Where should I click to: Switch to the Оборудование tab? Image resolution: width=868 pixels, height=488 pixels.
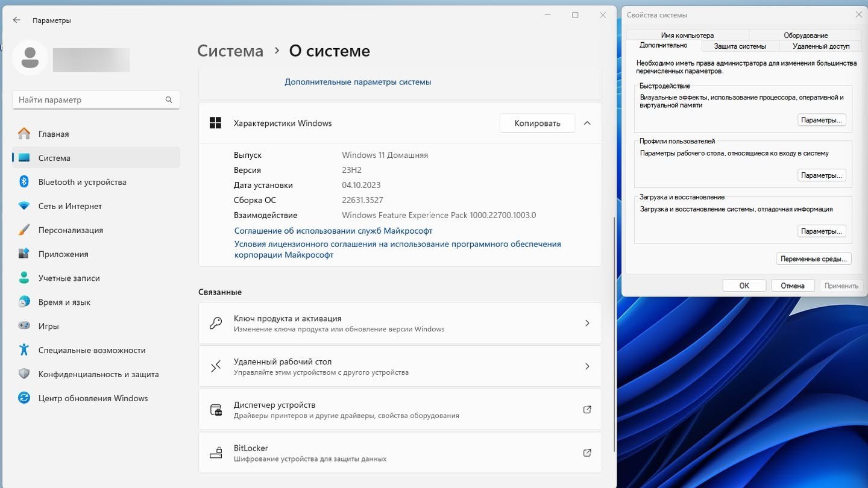click(x=805, y=36)
